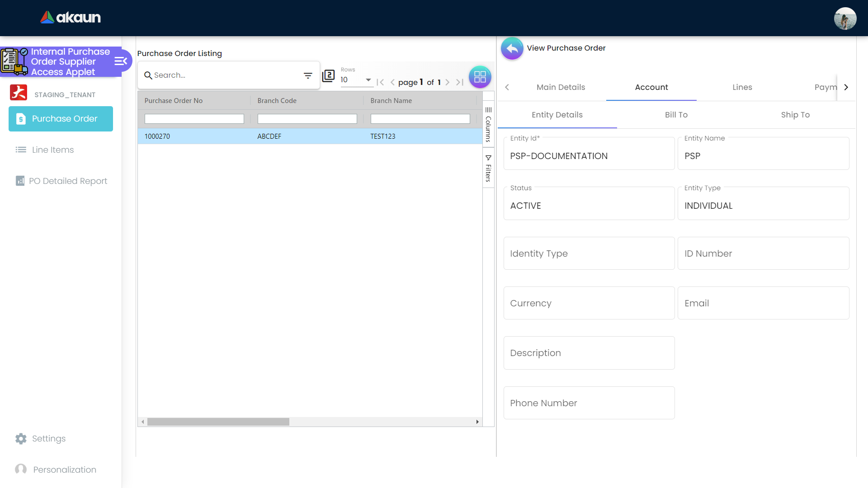Select the Bill To sub-tab
The width and height of the screenshot is (868, 488).
(x=676, y=115)
